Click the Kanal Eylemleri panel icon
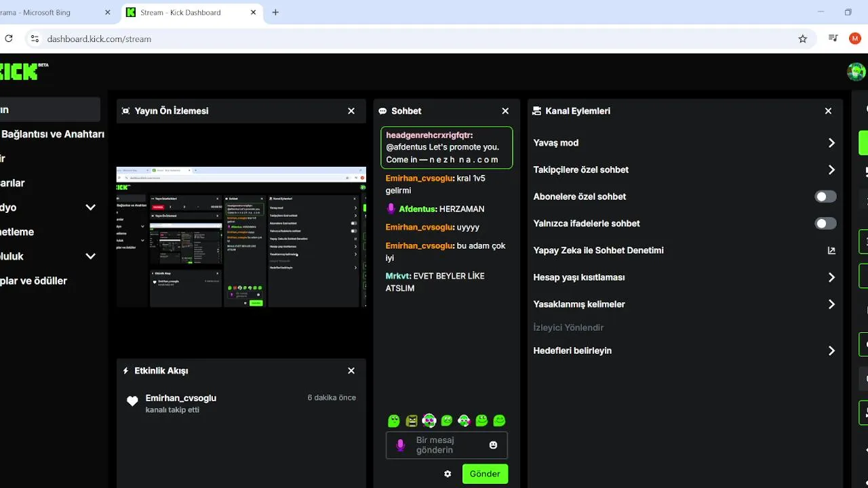The image size is (868, 488). [x=537, y=111]
